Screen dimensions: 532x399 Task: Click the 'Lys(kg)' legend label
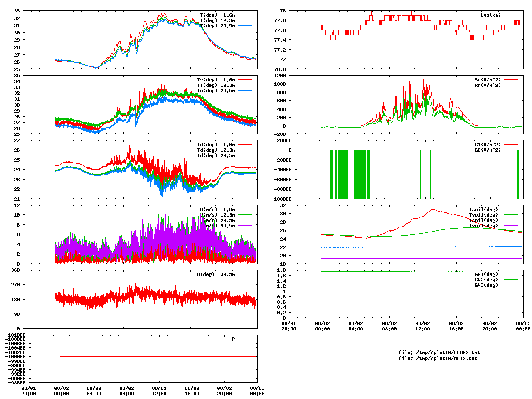490,15
